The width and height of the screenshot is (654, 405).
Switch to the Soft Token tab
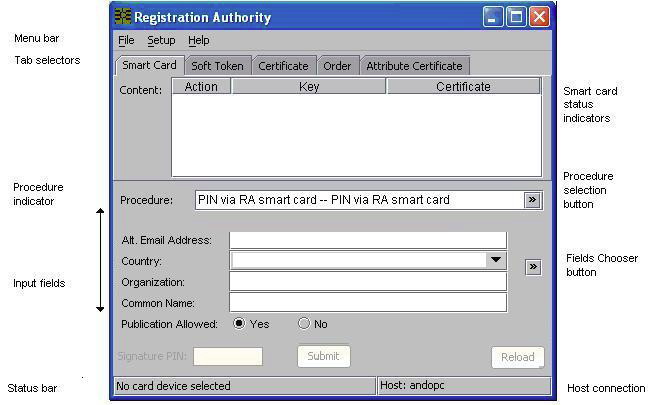(x=217, y=66)
